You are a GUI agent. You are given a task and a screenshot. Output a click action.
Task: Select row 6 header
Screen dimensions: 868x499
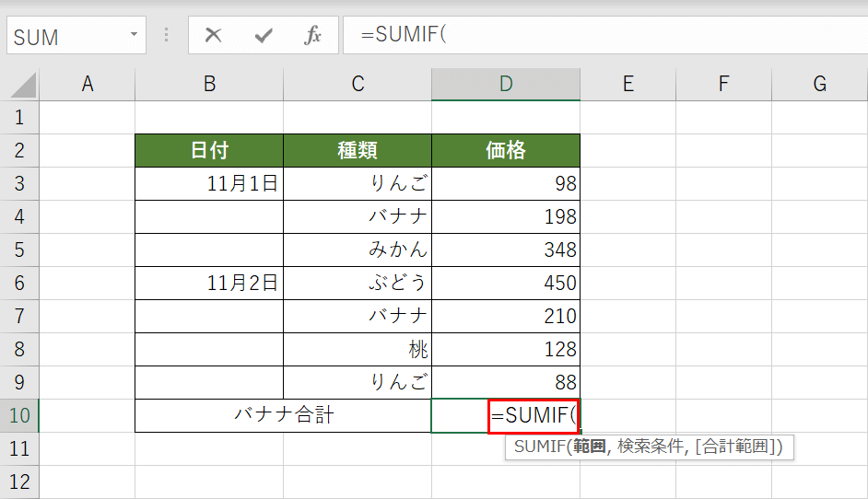tap(19, 284)
